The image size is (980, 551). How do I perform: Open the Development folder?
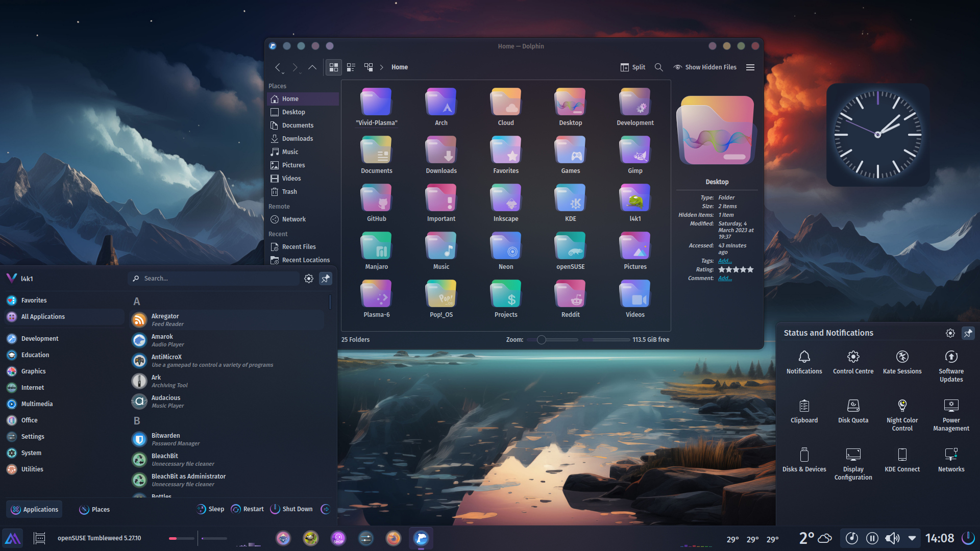(635, 107)
